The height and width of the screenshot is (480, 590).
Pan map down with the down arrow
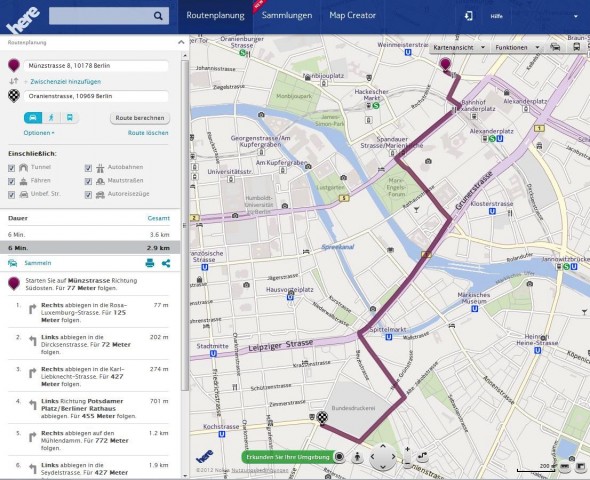(383, 467)
